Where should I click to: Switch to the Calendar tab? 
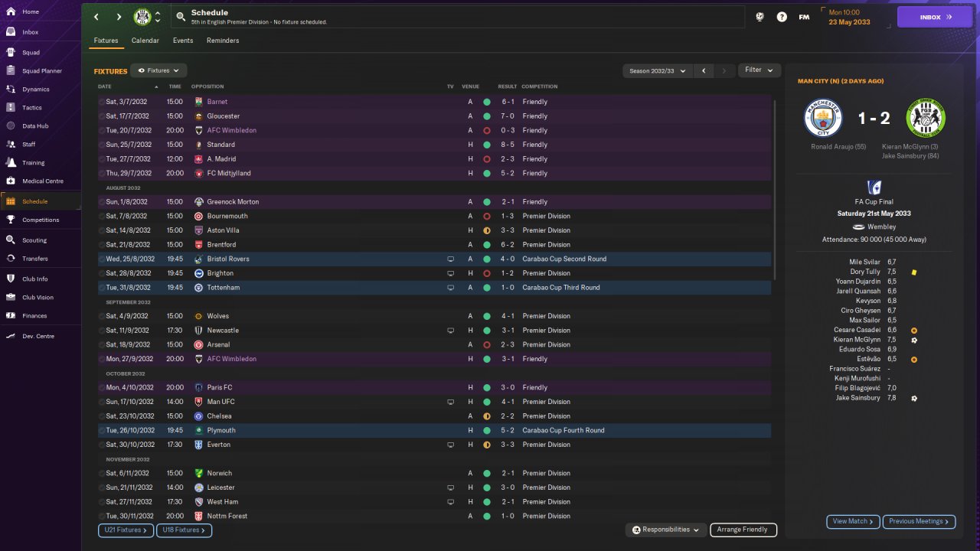pyautogui.click(x=145, y=41)
